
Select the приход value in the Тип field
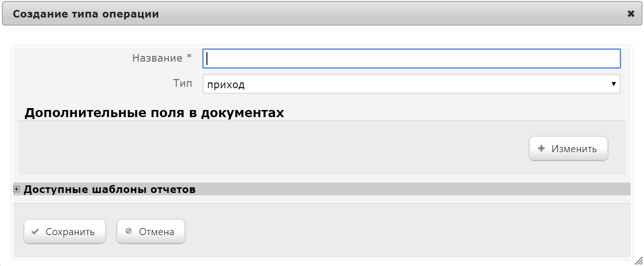coord(226,85)
